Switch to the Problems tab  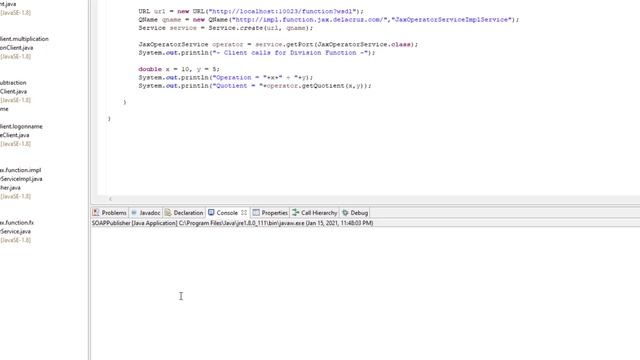click(x=113, y=213)
